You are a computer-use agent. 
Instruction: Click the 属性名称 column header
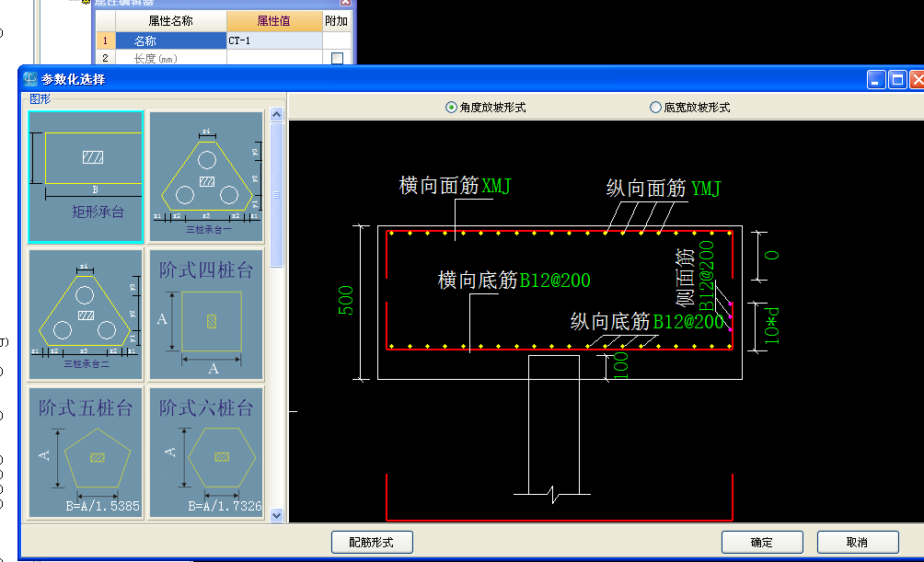(171, 21)
